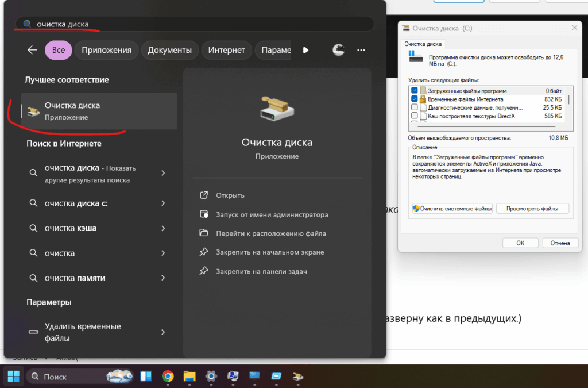Viewport: 588px width, 388px height.
Task: Click the folder icon for file location
Action: pos(204,233)
